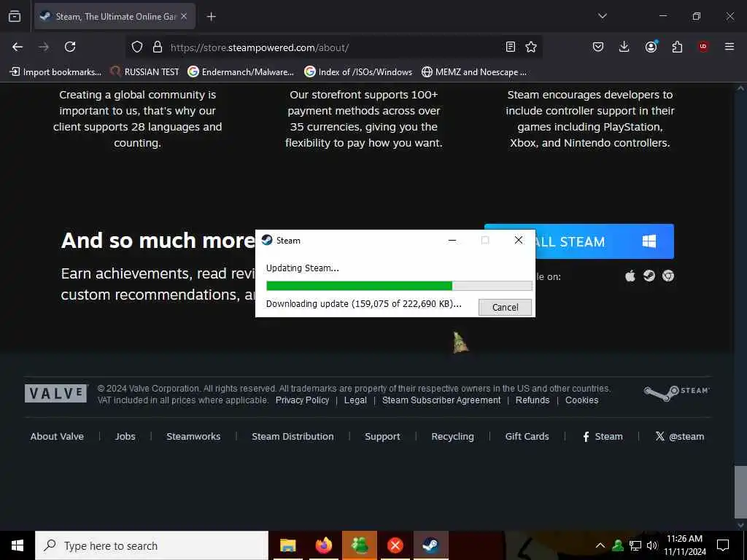Open the Support footer link
This screenshot has width=747, height=560.
tap(382, 436)
